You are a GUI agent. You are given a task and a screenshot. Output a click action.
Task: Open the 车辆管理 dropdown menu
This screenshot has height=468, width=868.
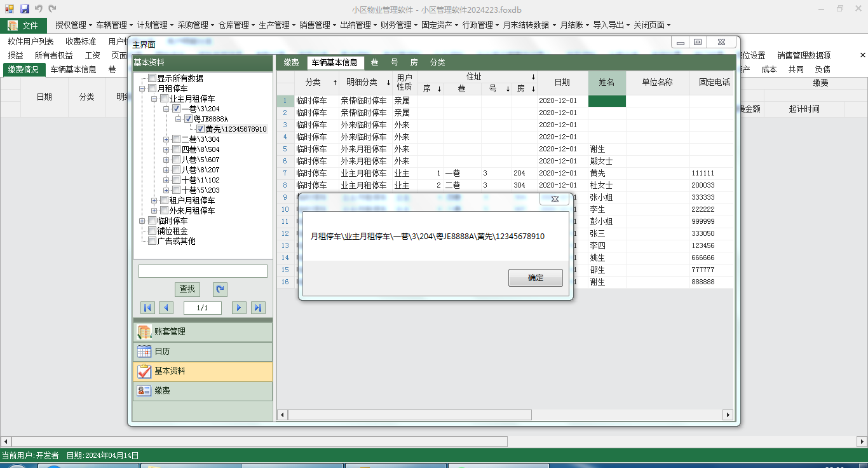(x=114, y=25)
